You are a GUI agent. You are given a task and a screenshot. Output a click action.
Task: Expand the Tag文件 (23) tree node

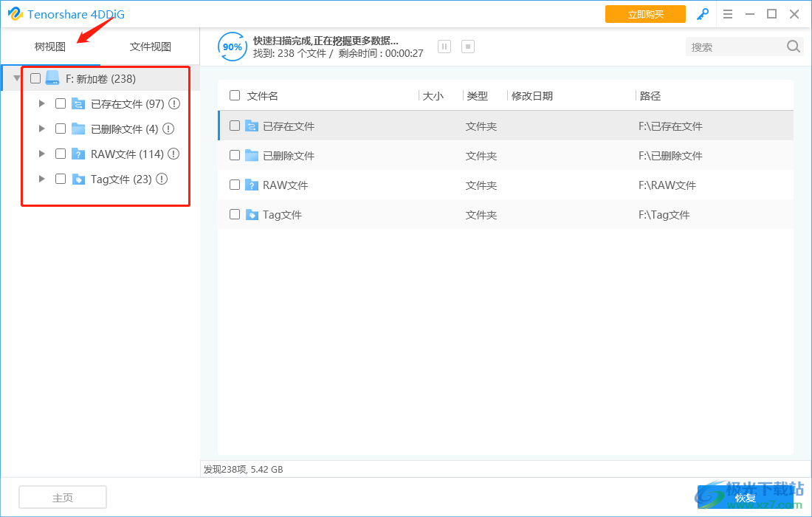(x=42, y=179)
